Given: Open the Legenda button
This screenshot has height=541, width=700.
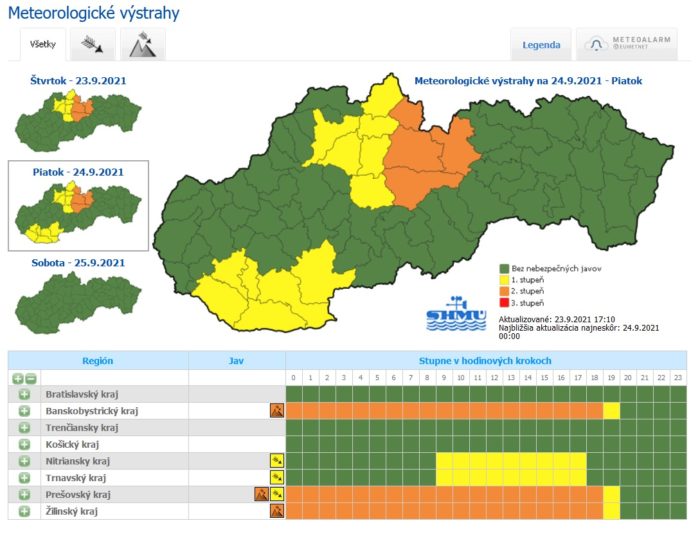Looking at the screenshot, I should pos(541,45).
